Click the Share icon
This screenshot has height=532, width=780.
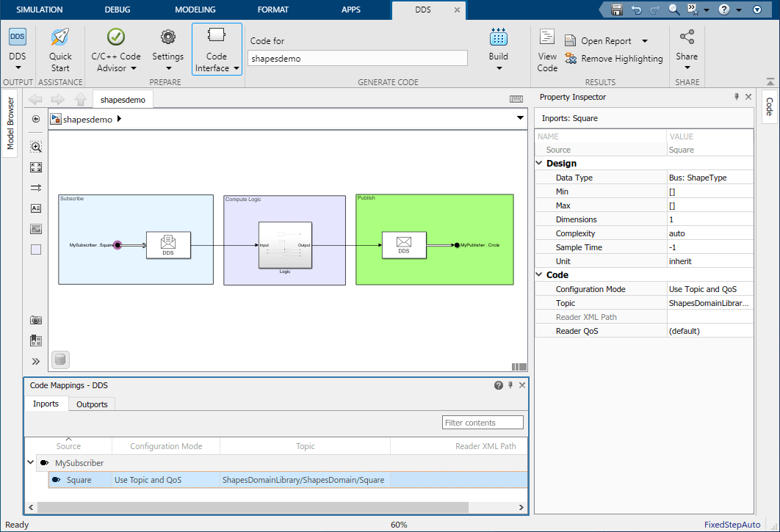pos(687,37)
